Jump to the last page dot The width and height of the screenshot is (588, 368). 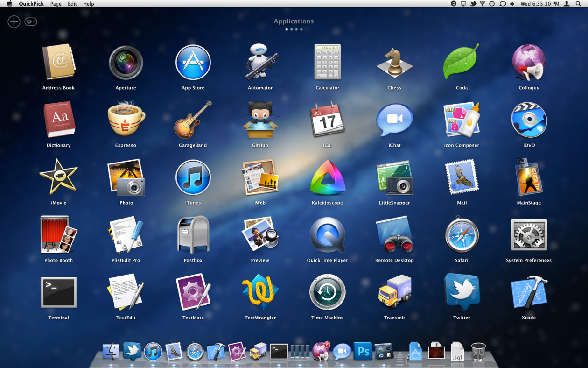301,29
